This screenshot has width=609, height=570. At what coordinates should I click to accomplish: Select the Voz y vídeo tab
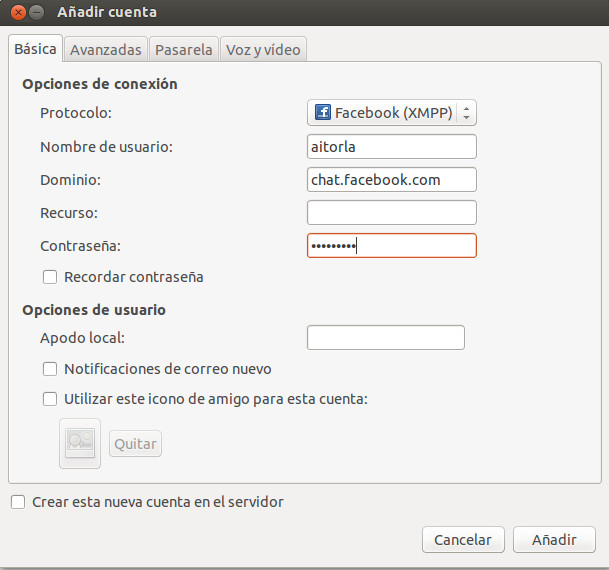263,49
